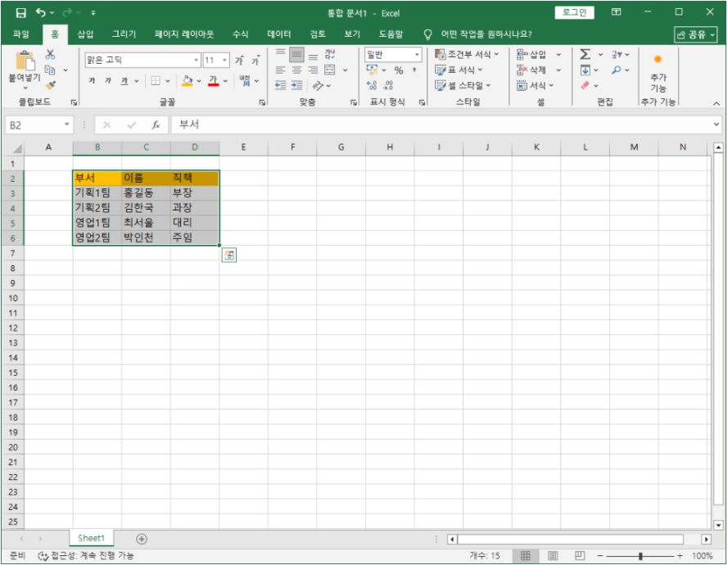Apply percent style with the % icon
Image resolution: width=728 pixels, height=565 pixels.
coord(399,70)
